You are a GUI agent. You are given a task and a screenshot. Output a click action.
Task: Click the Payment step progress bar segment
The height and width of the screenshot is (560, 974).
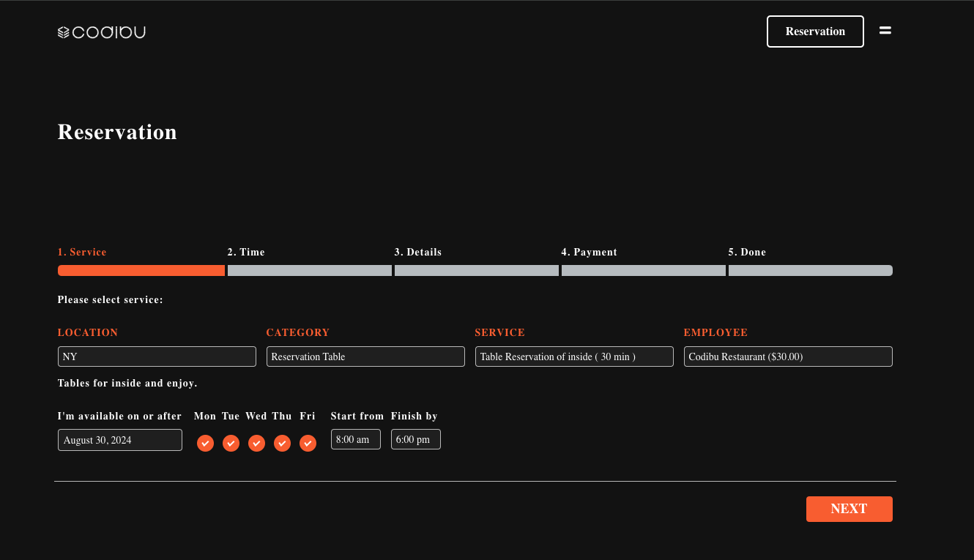click(x=643, y=271)
